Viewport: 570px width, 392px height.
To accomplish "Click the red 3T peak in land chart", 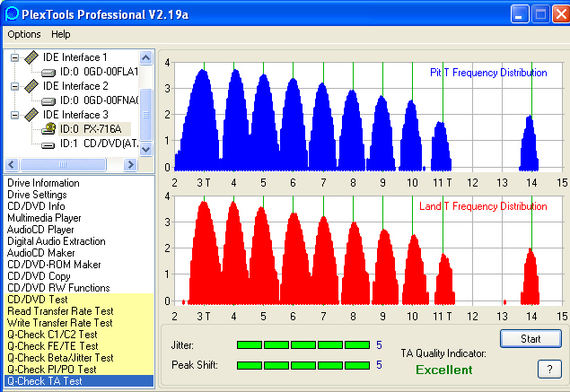I will [205, 252].
